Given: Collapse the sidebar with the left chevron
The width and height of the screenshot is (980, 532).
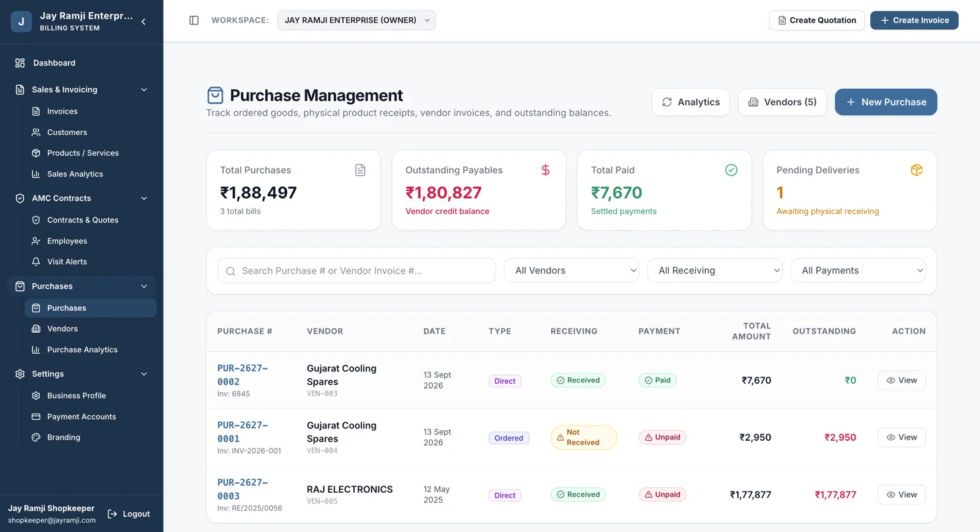Looking at the screenshot, I should pos(143,21).
